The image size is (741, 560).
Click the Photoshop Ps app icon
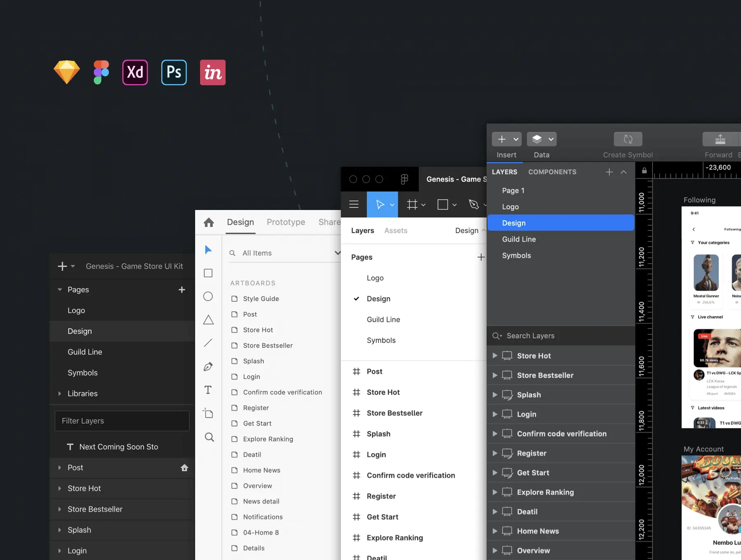[x=174, y=72]
